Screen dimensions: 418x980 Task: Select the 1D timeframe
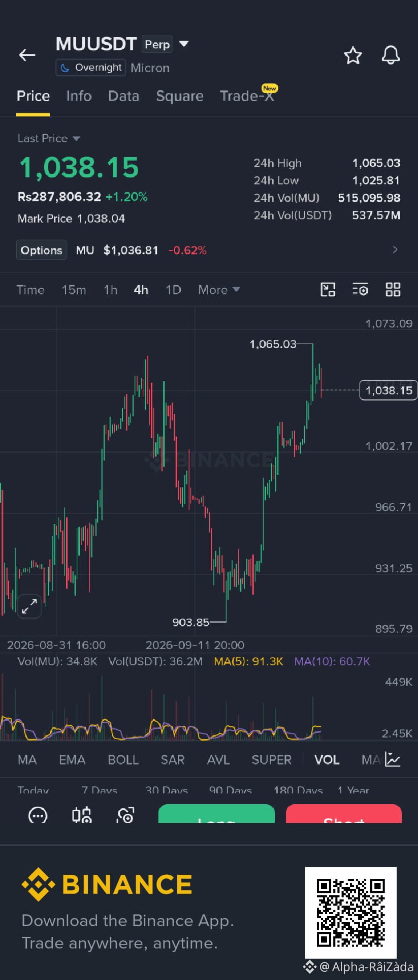[173, 290]
